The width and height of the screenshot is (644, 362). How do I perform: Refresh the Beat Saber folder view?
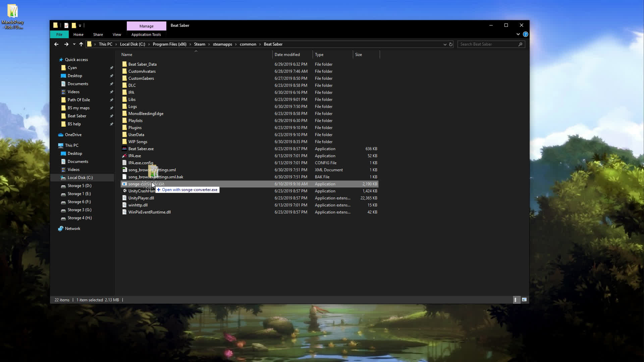point(451,44)
